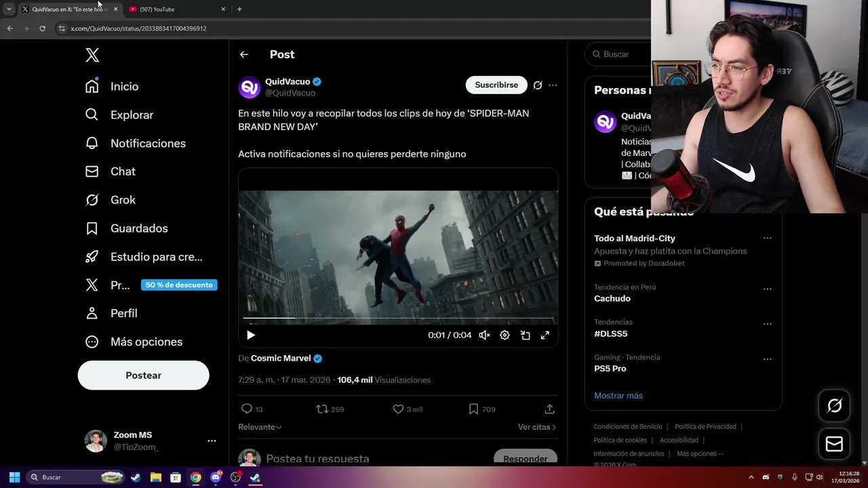
Task: Click Mostrar más trends link
Action: (x=618, y=395)
